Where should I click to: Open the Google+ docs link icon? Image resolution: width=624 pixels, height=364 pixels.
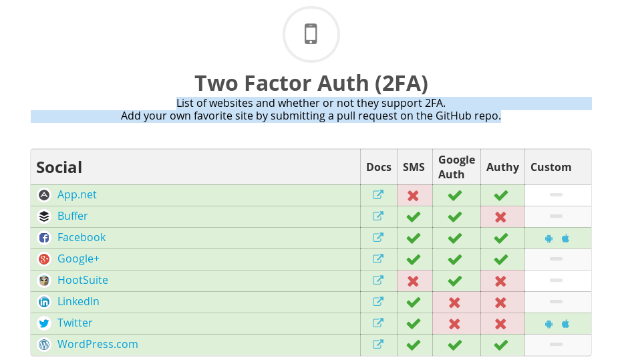click(377, 258)
